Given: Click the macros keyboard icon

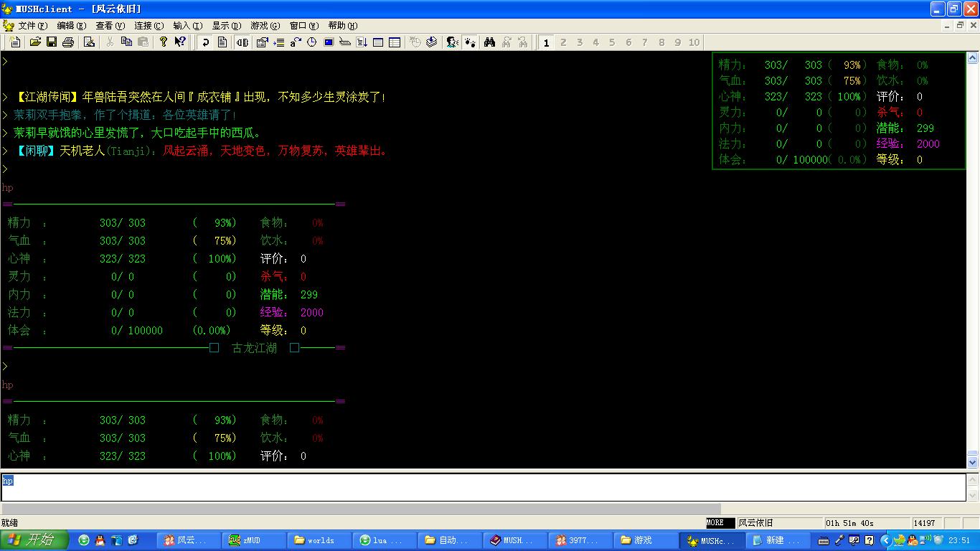Looking at the screenshot, I should click(x=345, y=42).
